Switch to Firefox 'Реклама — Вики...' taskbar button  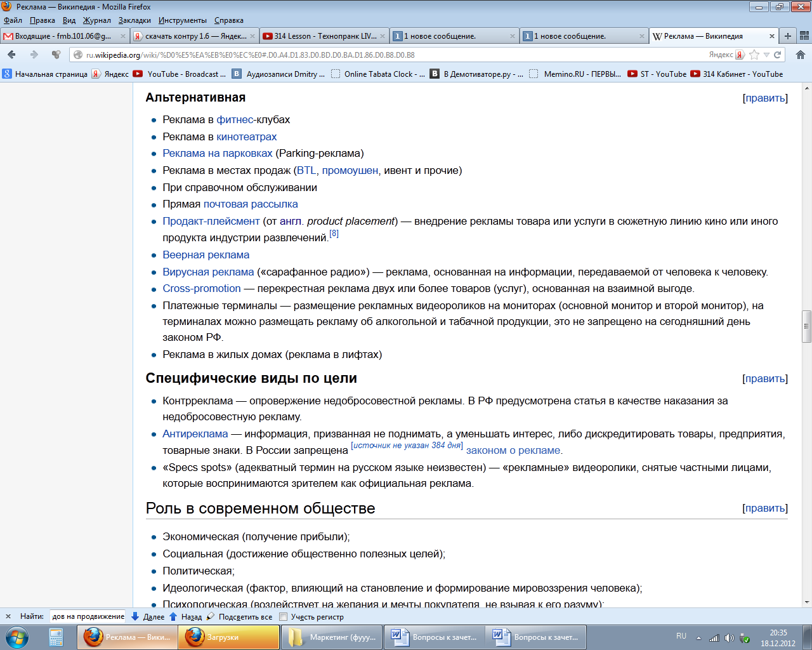click(127, 637)
